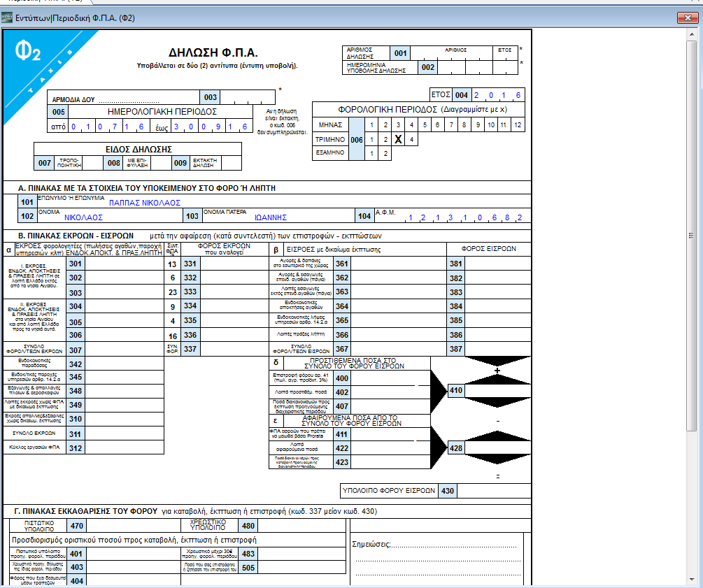
Task: Click the 103 father's name field ΙΩΑΝΝΗΣ
Action: pos(278,215)
